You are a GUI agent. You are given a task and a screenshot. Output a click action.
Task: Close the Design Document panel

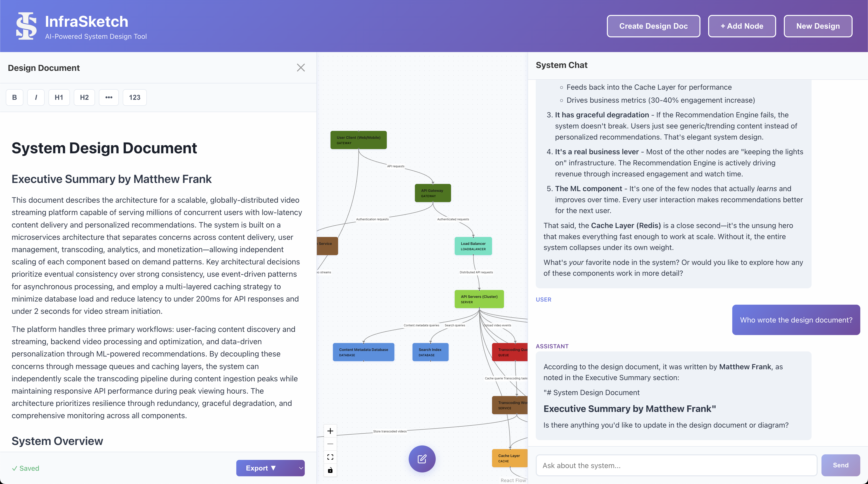[x=301, y=67]
